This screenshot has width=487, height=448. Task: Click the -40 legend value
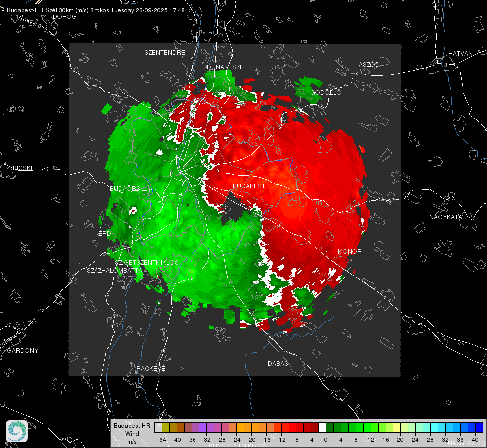coord(177,440)
